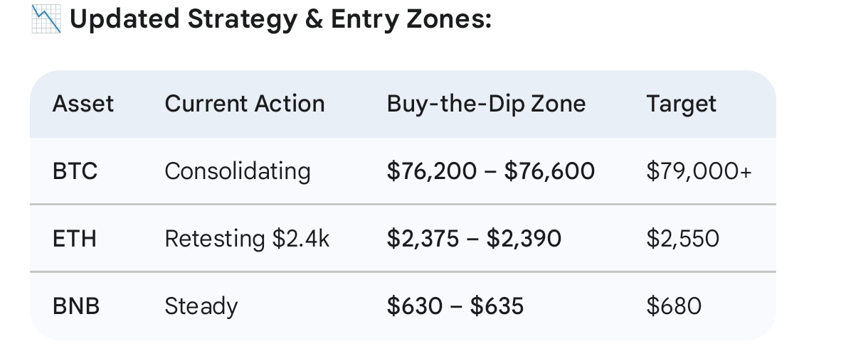The height and width of the screenshot is (346, 868).
Task: Click the Updated Strategy & Entry Zones heading
Action: (x=281, y=19)
